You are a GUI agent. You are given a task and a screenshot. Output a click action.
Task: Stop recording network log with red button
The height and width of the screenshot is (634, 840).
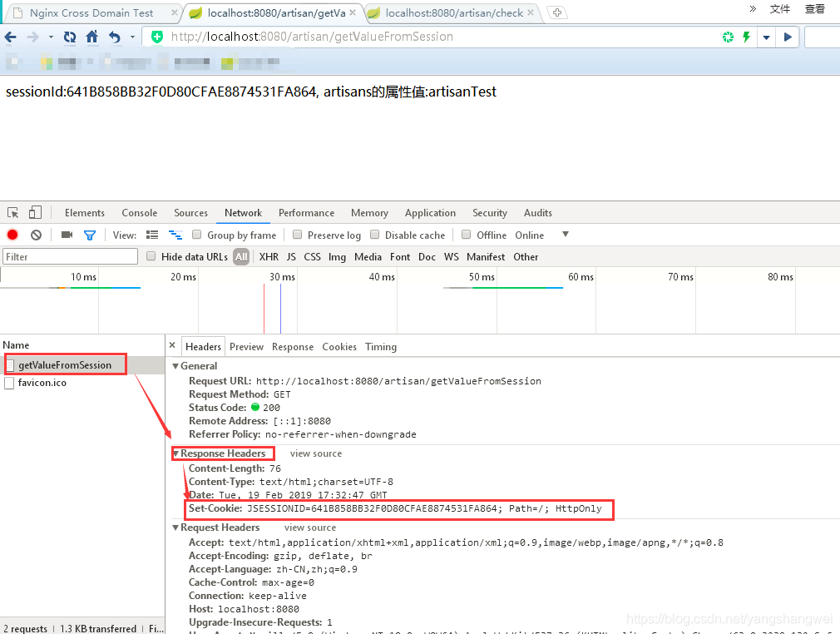(12, 235)
